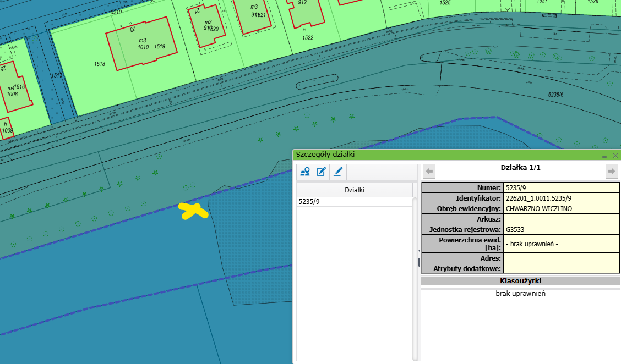Click the parcel list vertical scrollbar
Viewport: 621px width, 364px height.
click(x=415, y=279)
